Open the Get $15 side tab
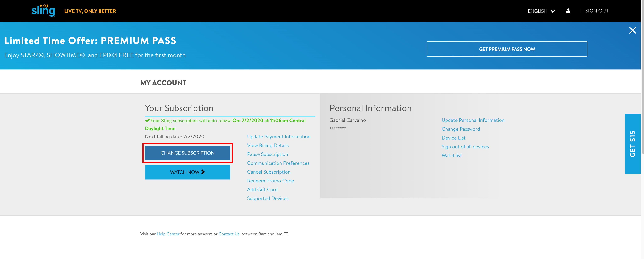Image resolution: width=644 pixels, height=259 pixels. tap(632, 144)
